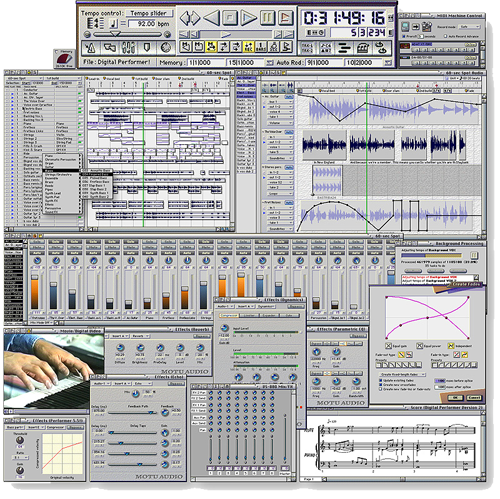Enable Create new fade-ins or fade-outs checkbox
500x499 pixels.
[x=381, y=389]
